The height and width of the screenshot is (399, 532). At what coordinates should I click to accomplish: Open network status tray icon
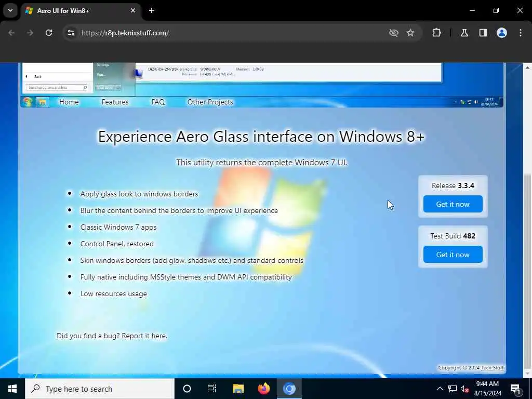pos(453,389)
